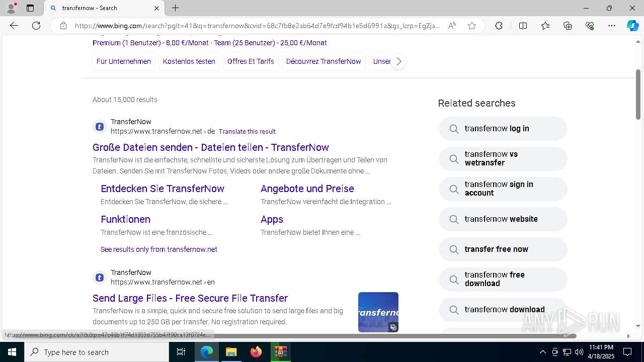
Task: Open clock showing 11:41 PM
Action: tap(601, 352)
